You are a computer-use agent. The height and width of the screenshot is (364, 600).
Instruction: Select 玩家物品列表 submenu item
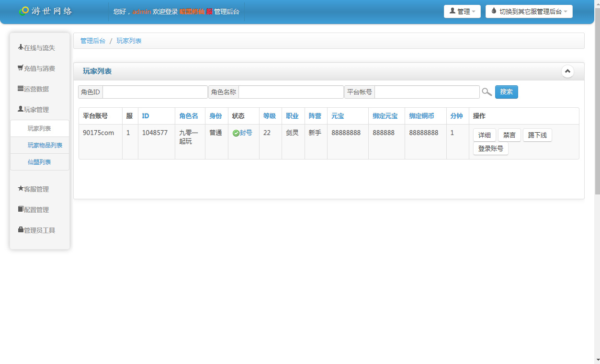(45, 146)
